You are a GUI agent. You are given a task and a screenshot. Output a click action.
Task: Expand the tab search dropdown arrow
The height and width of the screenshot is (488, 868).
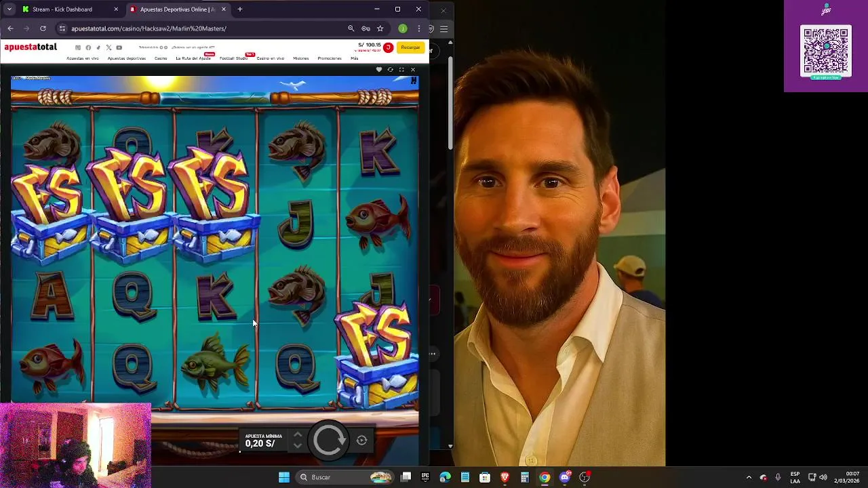pyautogui.click(x=9, y=9)
